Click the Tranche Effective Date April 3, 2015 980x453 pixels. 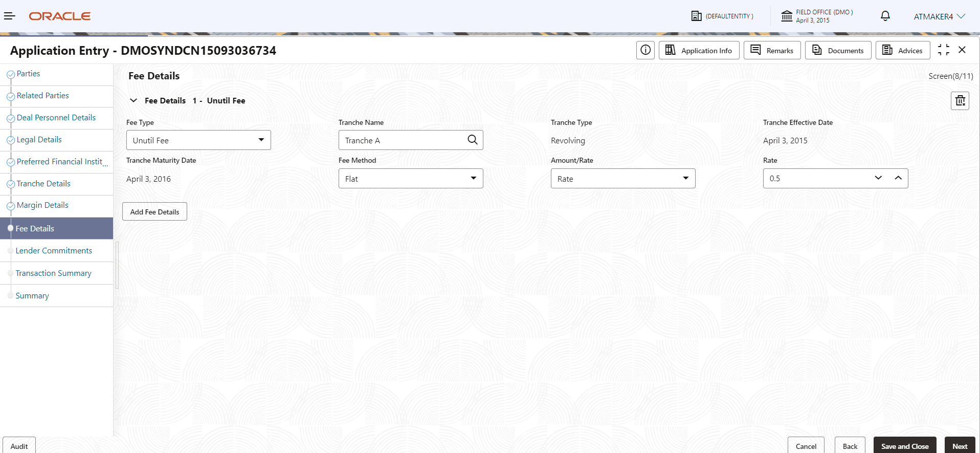(x=785, y=141)
